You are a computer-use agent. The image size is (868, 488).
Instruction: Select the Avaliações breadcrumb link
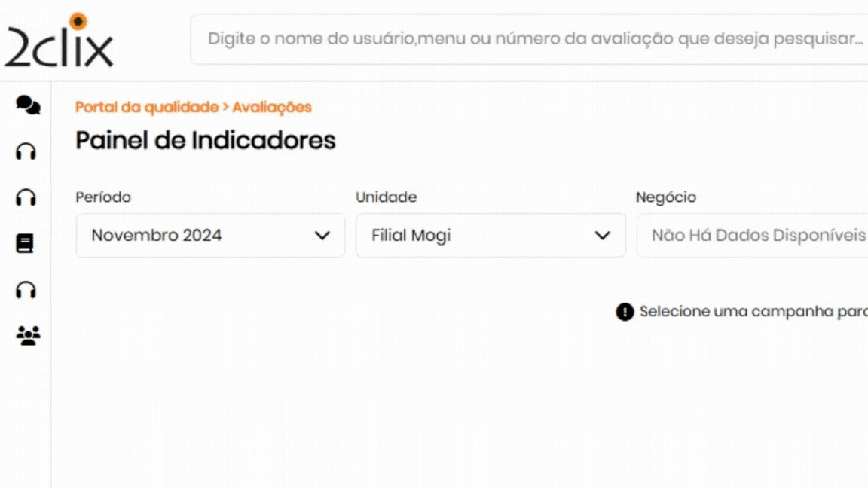click(x=272, y=107)
